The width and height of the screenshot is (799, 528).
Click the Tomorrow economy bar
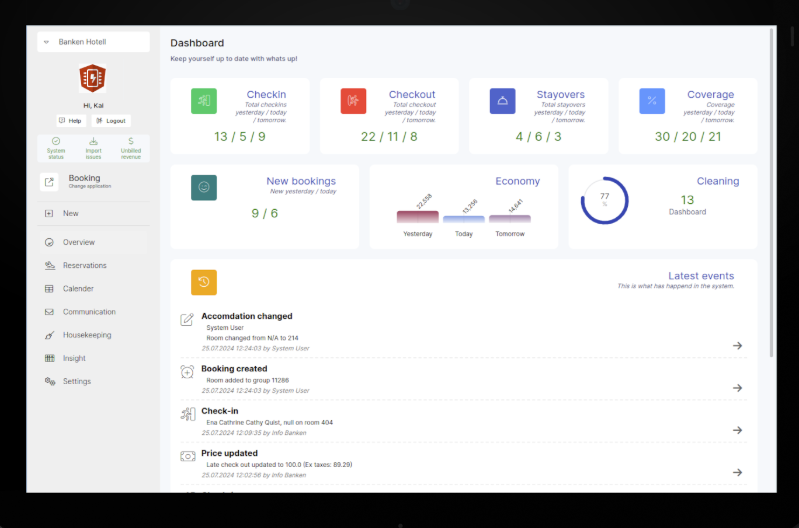tap(510, 219)
